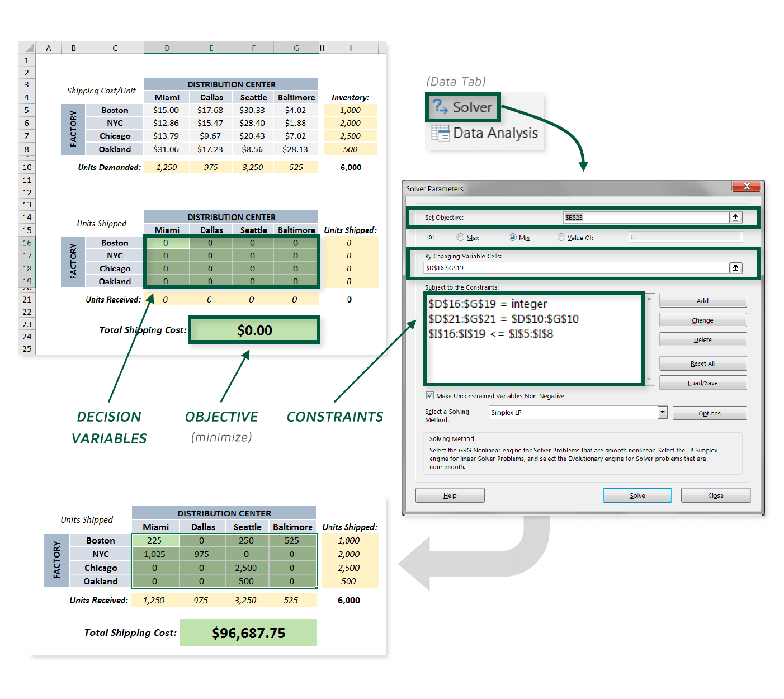Click the Set Objective range selector icon

735,218
